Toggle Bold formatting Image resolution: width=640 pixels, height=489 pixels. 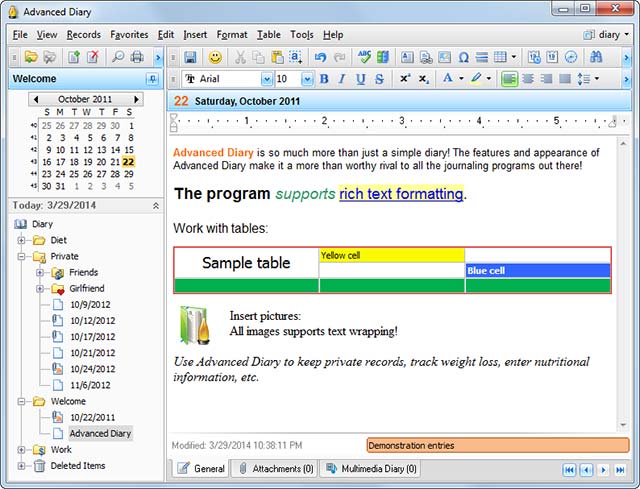(x=324, y=79)
